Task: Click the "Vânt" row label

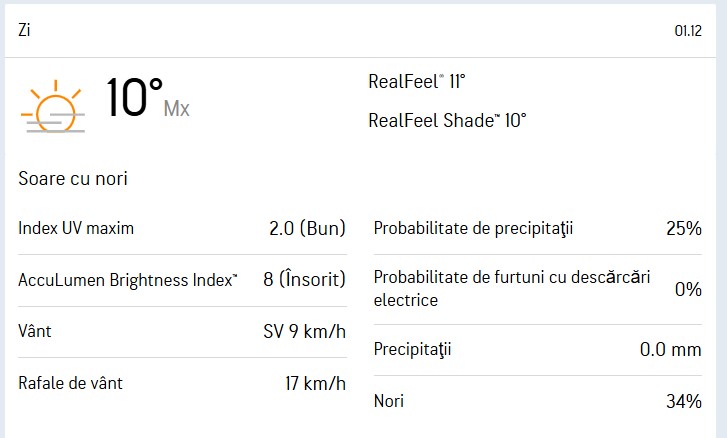Action: (35, 331)
